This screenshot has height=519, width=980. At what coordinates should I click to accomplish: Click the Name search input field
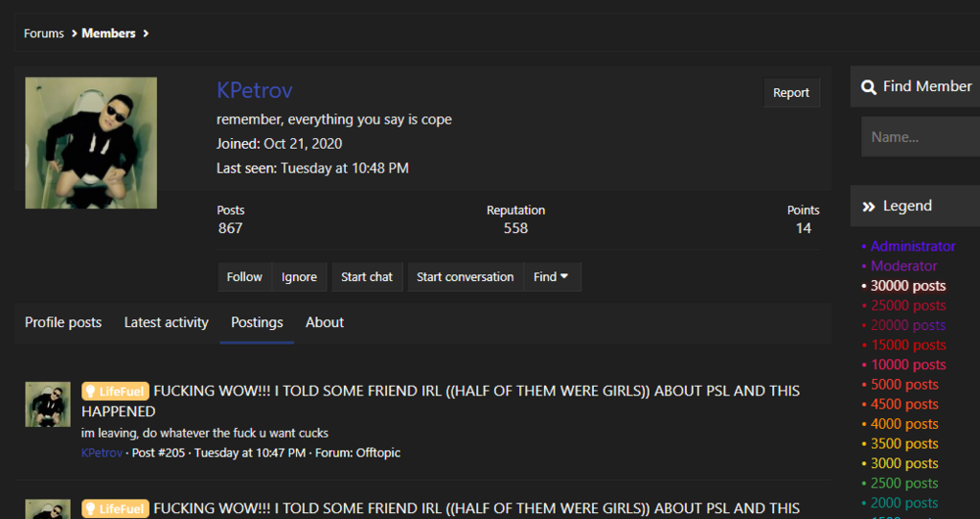click(920, 137)
